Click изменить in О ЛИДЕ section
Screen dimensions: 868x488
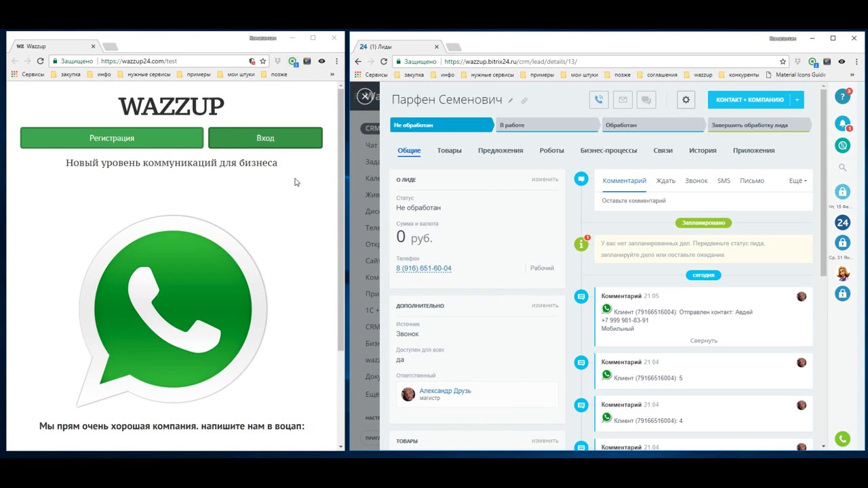click(545, 180)
